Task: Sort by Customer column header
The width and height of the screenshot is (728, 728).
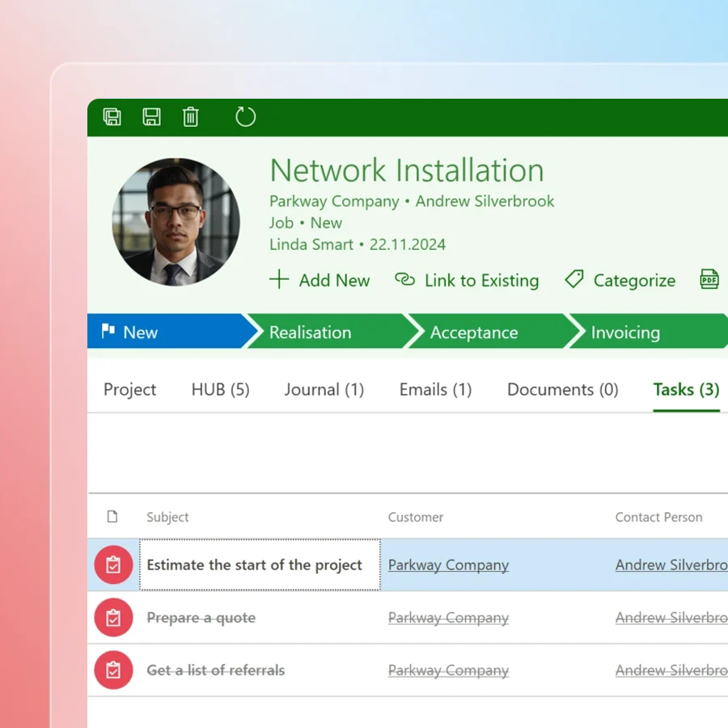Action: tap(416, 517)
